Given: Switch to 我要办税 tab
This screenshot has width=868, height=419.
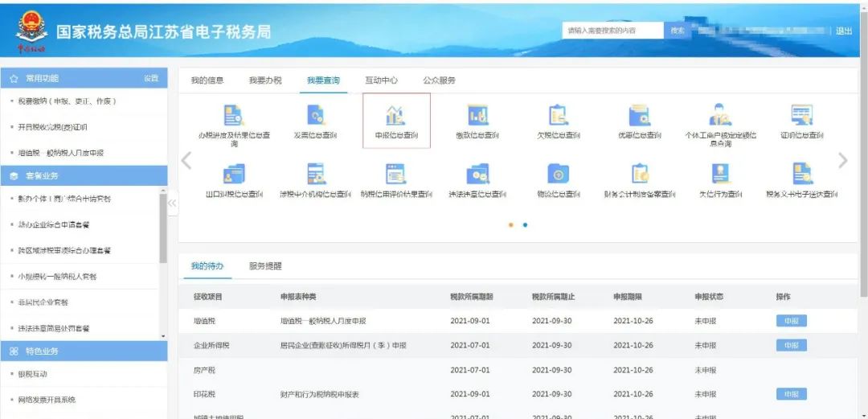Looking at the screenshot, I should 265,80.
